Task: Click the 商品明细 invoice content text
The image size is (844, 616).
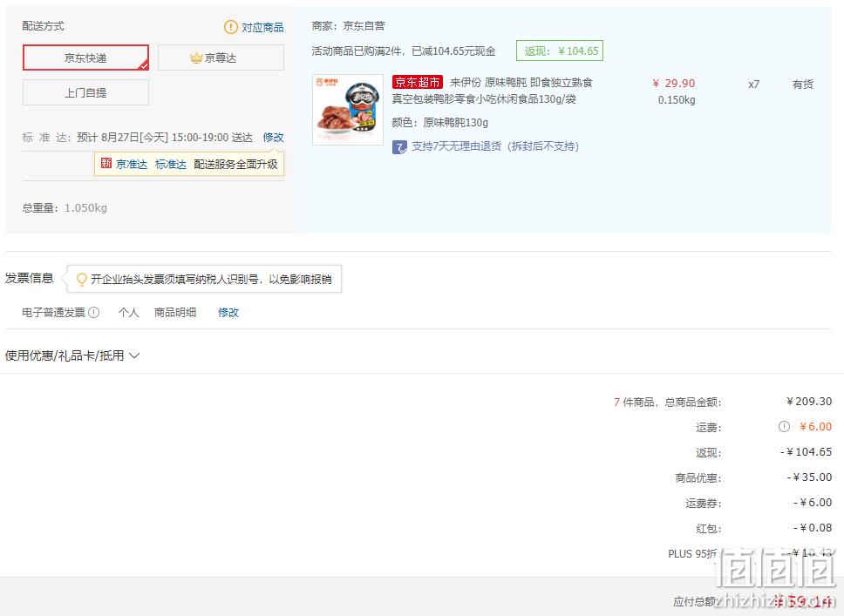Action: point(175,313)
